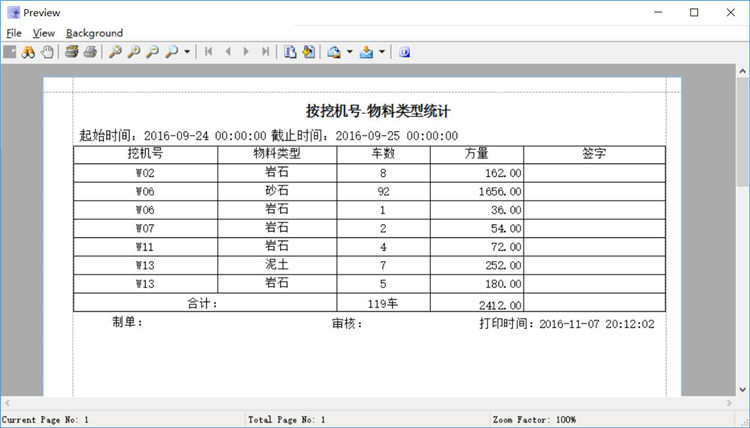The image size is (750, 428).
Task: Open the File menu
Action: point(13,33)
